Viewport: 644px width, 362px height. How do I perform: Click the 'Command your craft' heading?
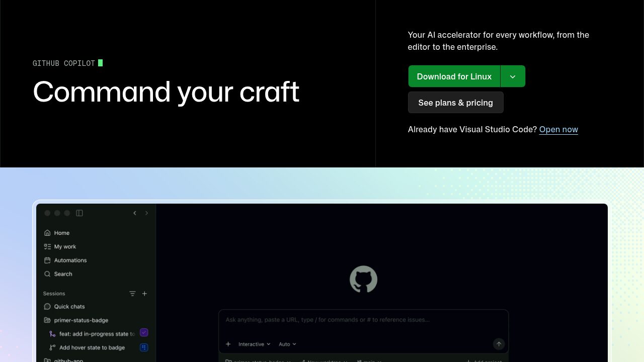(x=166, y=92)
